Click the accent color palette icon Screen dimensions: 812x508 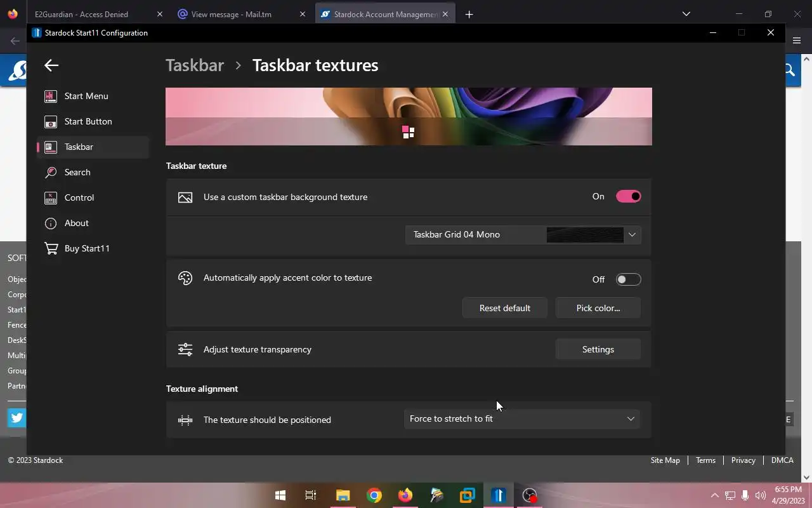coord(185,278)
